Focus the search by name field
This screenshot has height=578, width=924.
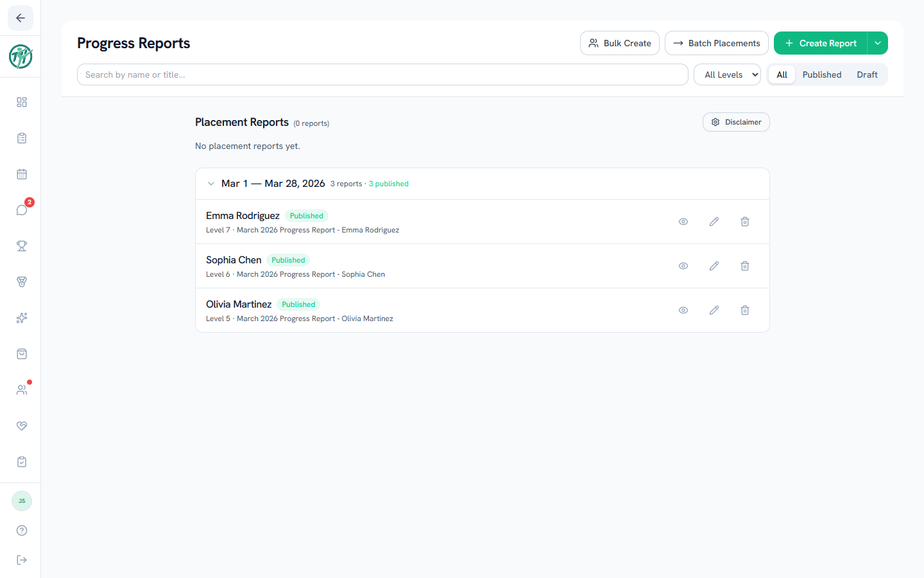[x=382, y=74]
